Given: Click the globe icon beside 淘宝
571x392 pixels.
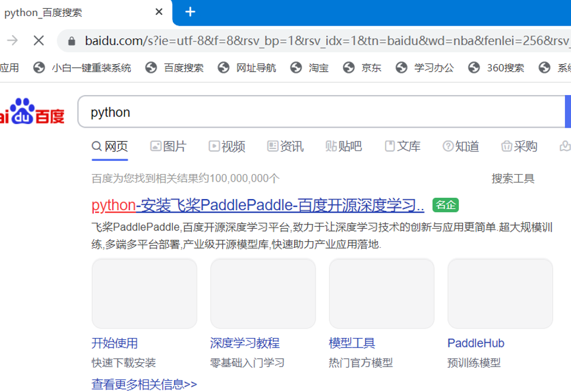Looking at the screenshot, I should tap(296, 68).
